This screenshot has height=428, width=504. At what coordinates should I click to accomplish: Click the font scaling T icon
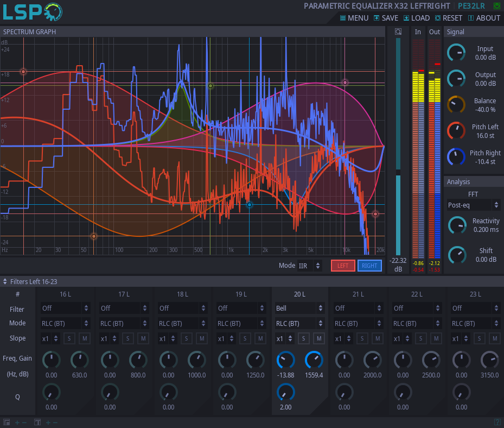point(37,422)
